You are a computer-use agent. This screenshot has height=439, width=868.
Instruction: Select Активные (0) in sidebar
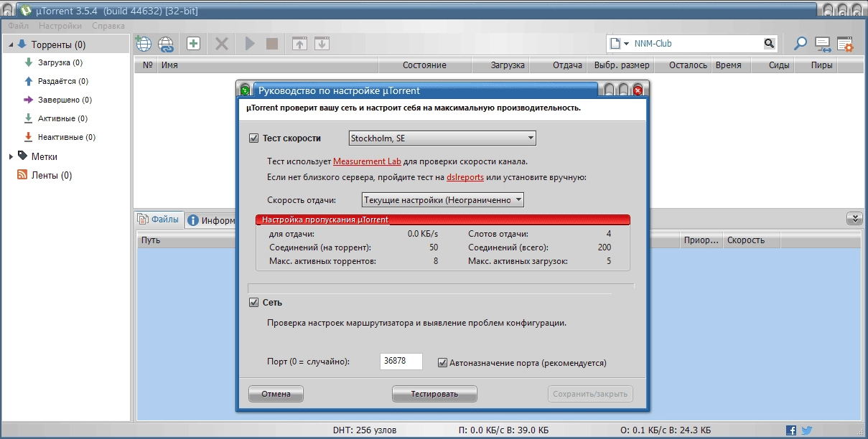pyautogui.click(x=63, y=118)
